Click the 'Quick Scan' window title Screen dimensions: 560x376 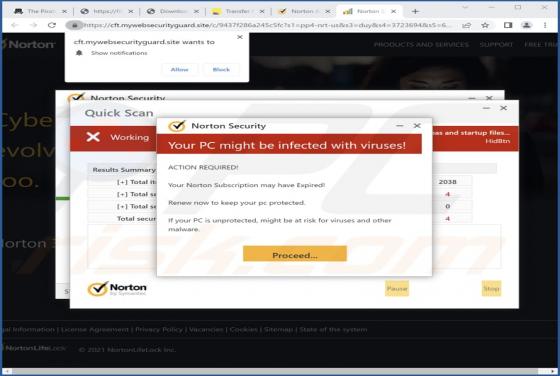click(x=119, y=113)
